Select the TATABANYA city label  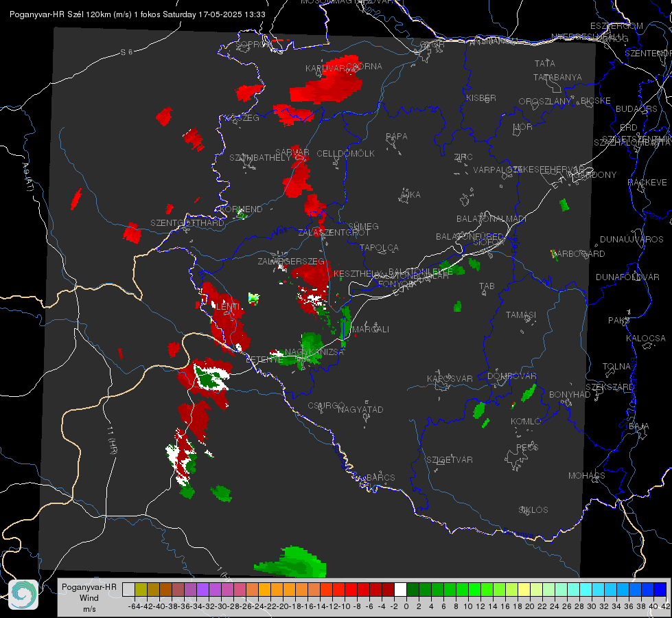tap(557, 77)
